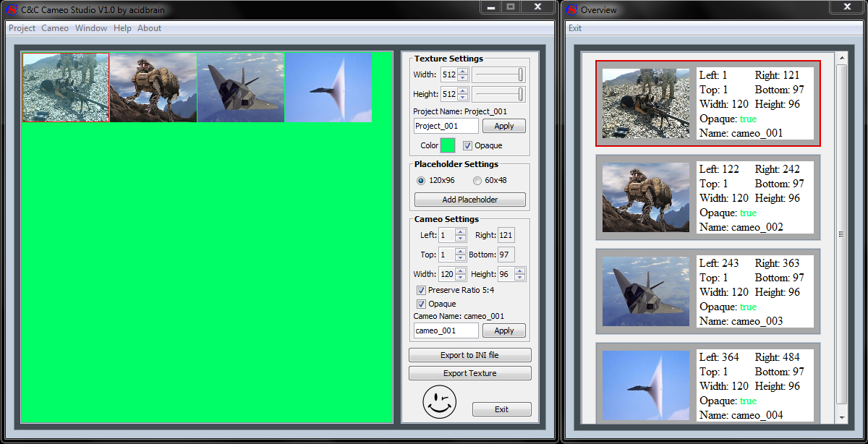
Task: Click the winking smiley face icon
Action: point(440,402)
